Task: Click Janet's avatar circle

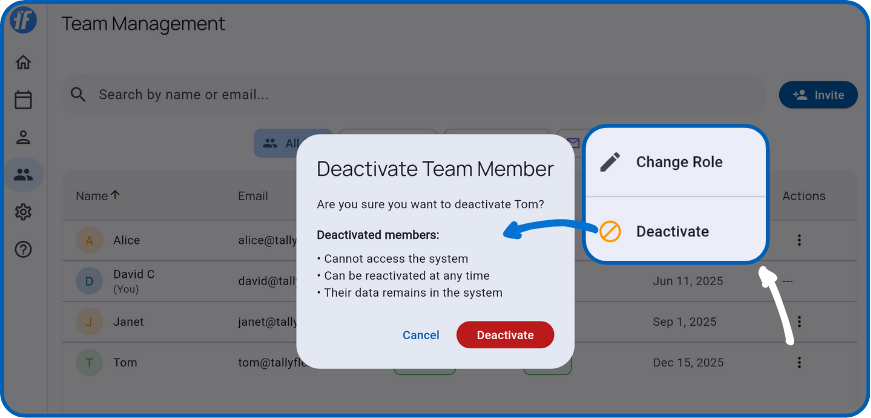Action: tap(89, 321)
